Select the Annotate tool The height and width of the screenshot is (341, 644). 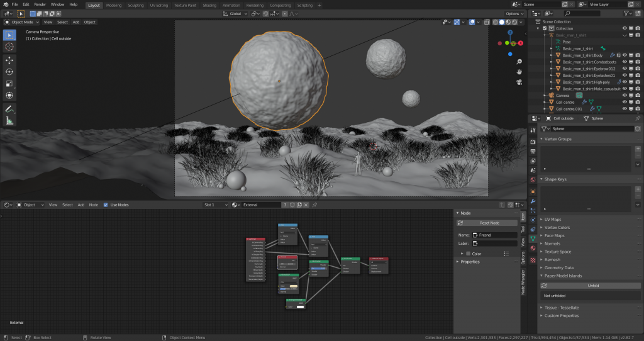(x=9, y=109)
